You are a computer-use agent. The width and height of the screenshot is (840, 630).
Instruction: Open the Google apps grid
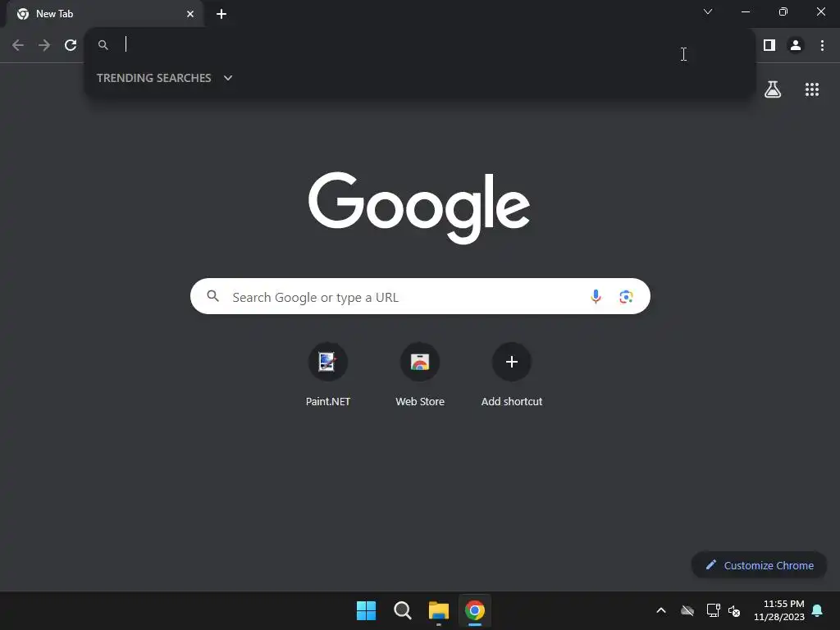[x=812, y=89]
